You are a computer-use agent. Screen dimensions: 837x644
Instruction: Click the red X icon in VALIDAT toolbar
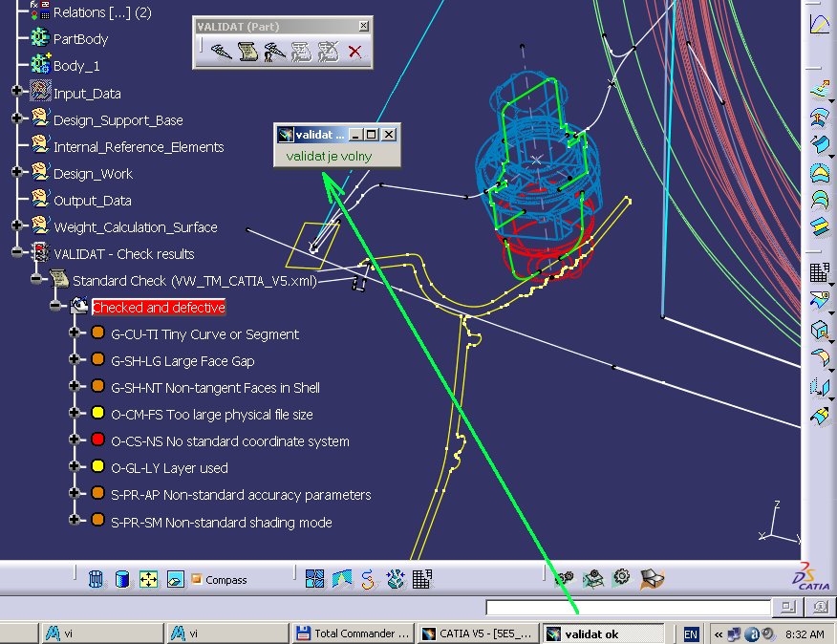click(x=355, y=52)
